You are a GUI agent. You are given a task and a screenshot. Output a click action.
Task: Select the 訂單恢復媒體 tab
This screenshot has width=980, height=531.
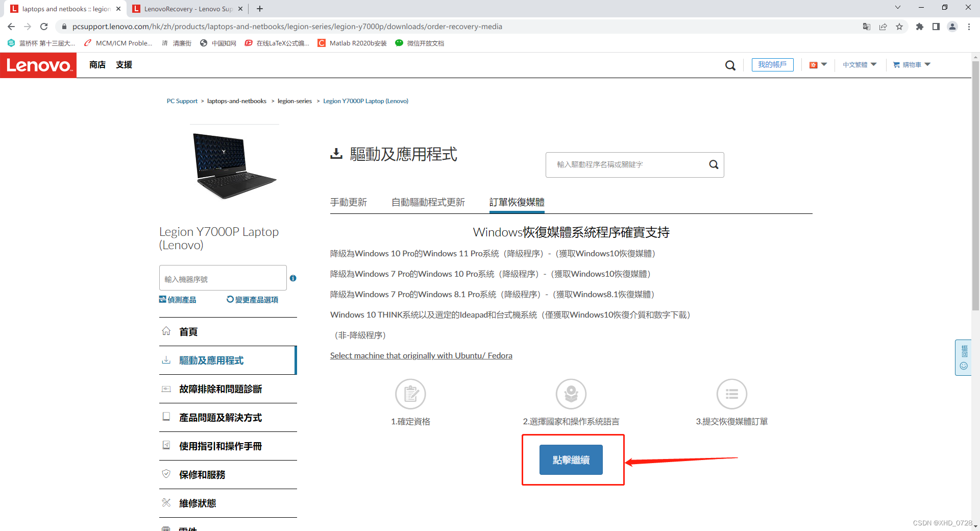coord(517,202)
